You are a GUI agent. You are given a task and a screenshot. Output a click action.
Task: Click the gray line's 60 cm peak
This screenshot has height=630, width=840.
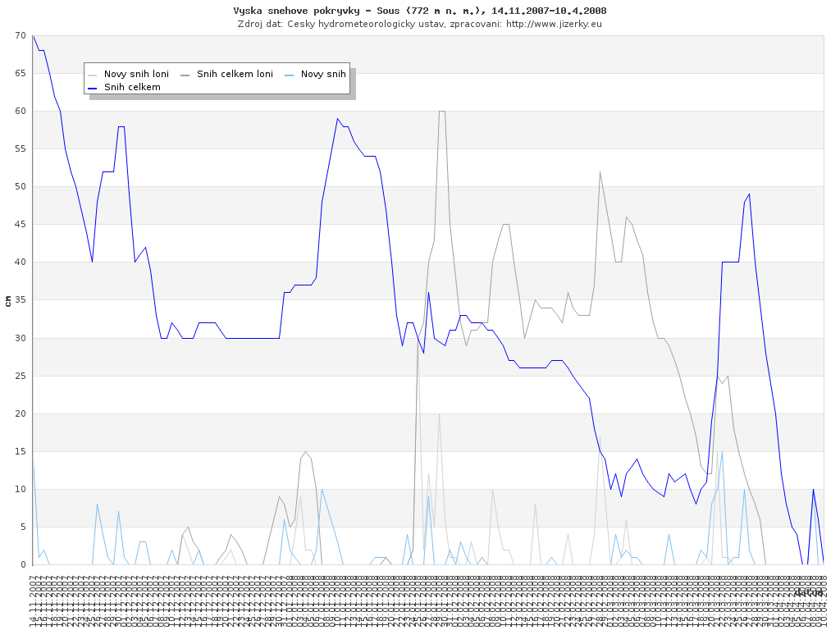441,112
